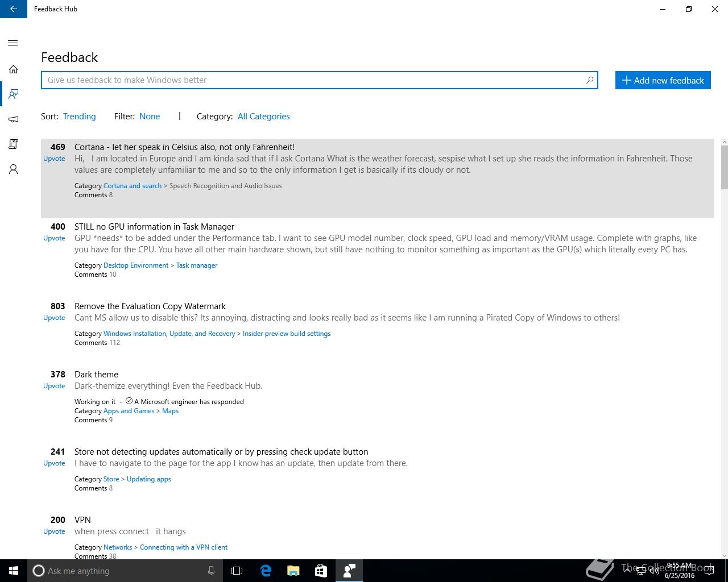Upvote the GPU information feedback
728x582 pixels.
[x=54, y=238]
